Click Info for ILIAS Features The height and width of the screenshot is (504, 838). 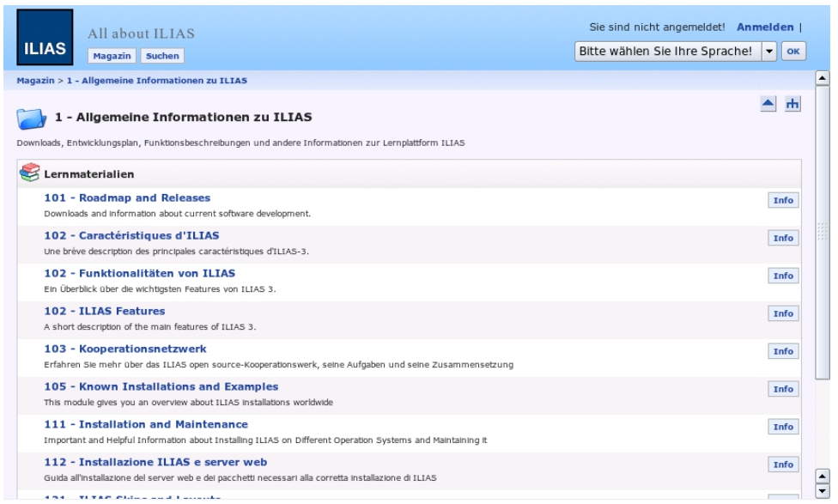click(783, 313)
